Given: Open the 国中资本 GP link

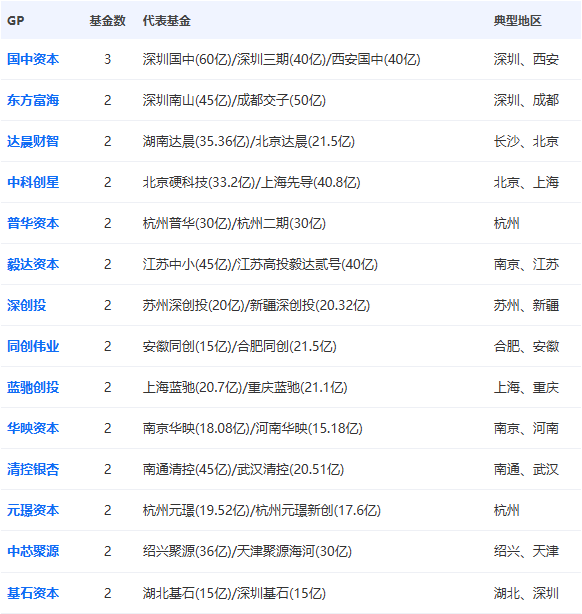Looking at the screenshot, I should (x=33, y=60).
